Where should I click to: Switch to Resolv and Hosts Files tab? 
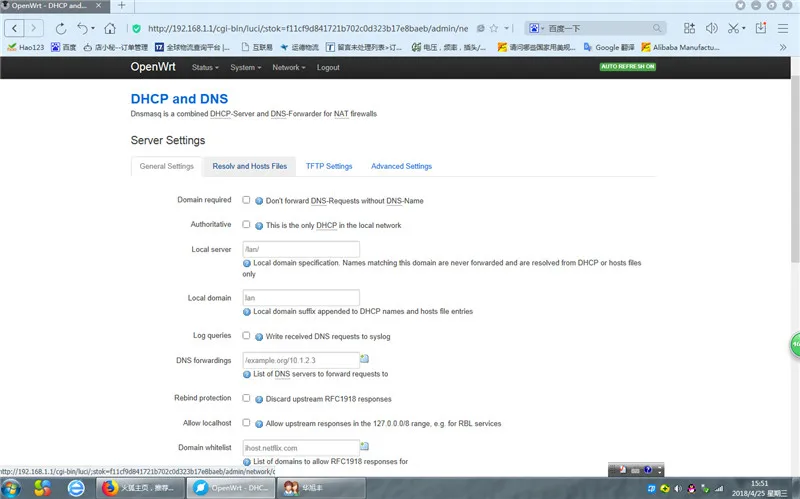tap(249, 166)
